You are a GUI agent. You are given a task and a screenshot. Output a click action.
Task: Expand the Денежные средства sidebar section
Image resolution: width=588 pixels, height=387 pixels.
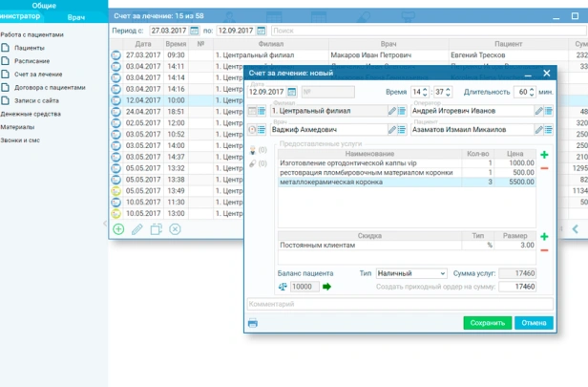(31, 114)
